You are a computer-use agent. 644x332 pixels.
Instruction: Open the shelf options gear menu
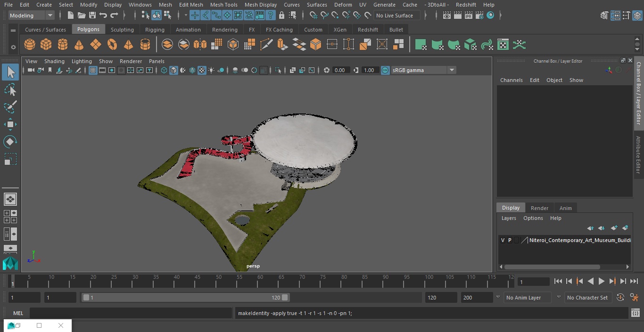13,47
